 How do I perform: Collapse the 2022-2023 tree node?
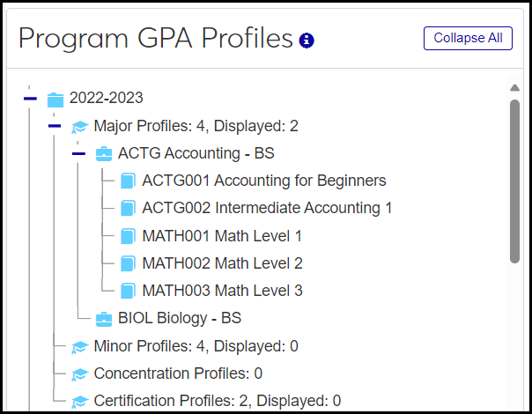click(x=30, y=99)
